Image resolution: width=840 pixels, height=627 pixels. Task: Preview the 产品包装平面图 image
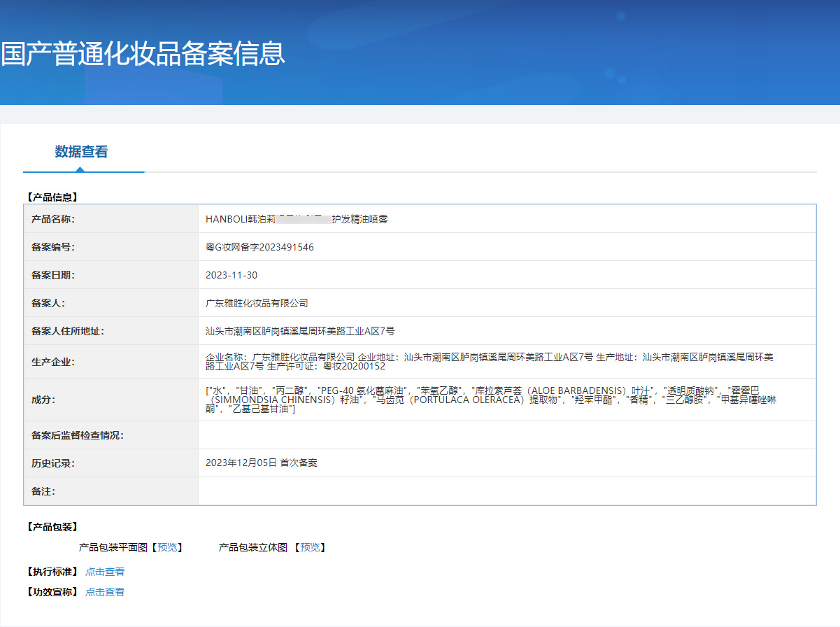point(167,547)
